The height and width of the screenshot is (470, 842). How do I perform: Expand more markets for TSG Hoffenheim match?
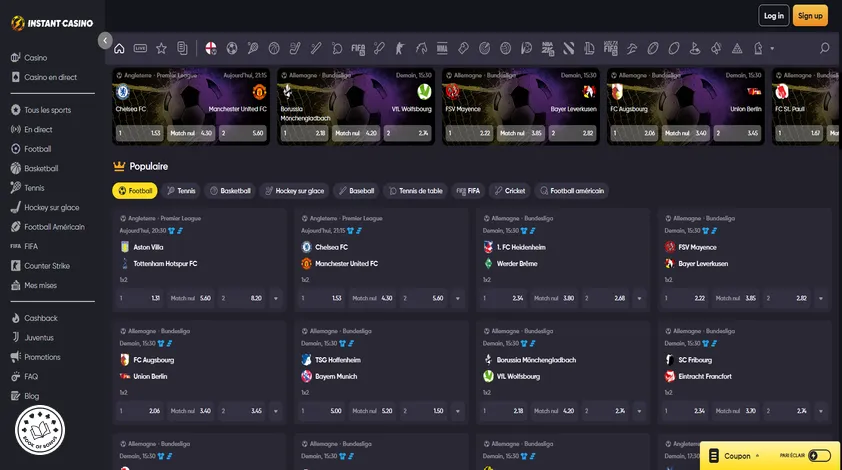click(x=458, y=411)
